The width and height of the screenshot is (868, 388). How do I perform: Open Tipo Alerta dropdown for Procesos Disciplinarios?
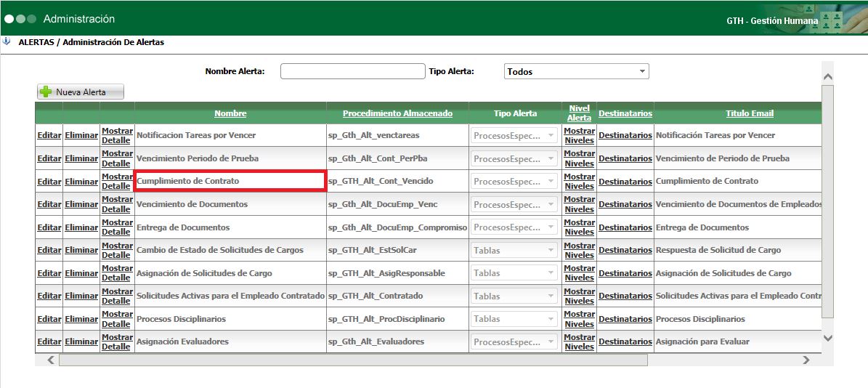514,319
